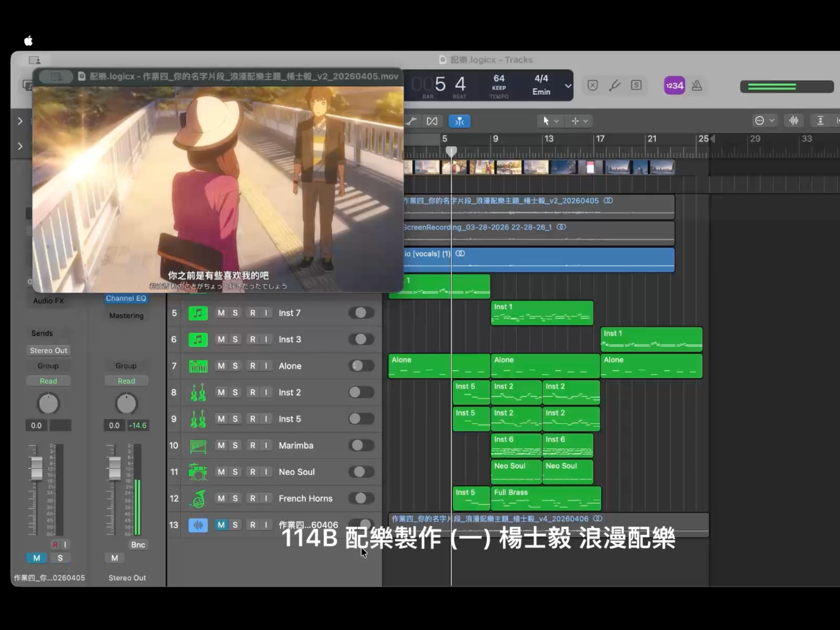The height and width of the screenshot is (630, 840).
Task: Click the tempo value 64
Action: point(499,78)
